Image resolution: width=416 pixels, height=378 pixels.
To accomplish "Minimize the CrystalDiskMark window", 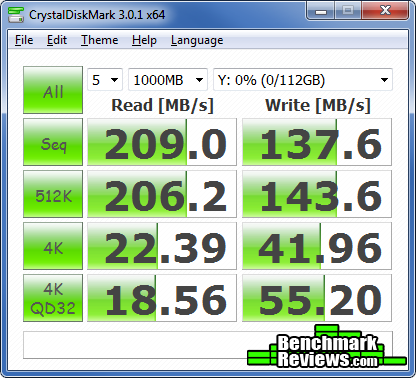I will tap(321, 11).
